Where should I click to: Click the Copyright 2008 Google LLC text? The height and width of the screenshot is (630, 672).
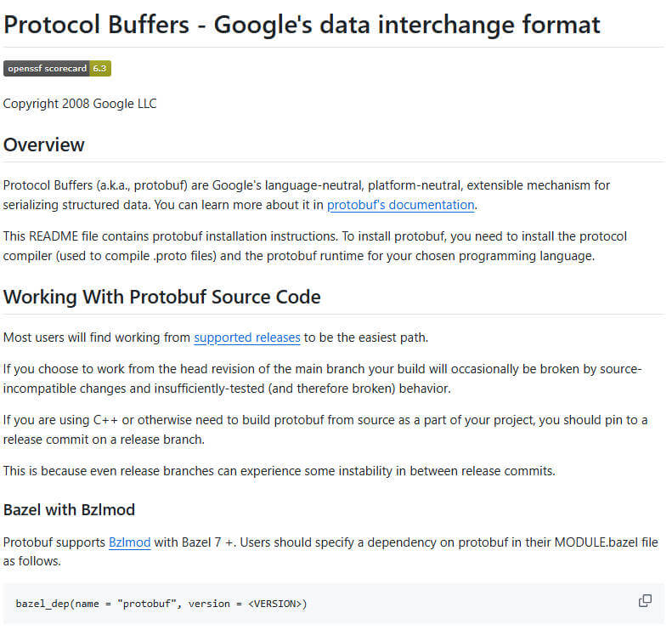click(x=80, y=104)
